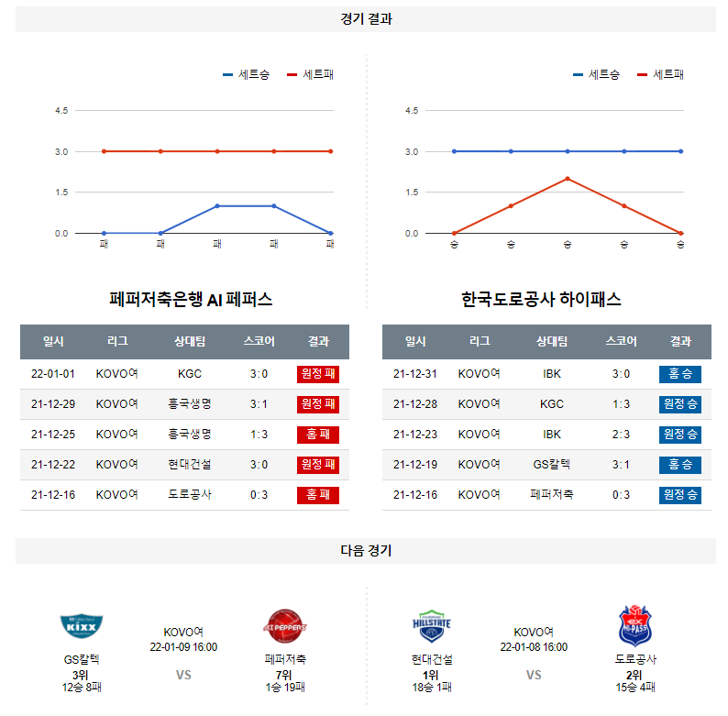Click opponent KGC in 22-01-01 row
Image resolution: width=728 pixels, height=716 pixels.
[x=190, y=374]
